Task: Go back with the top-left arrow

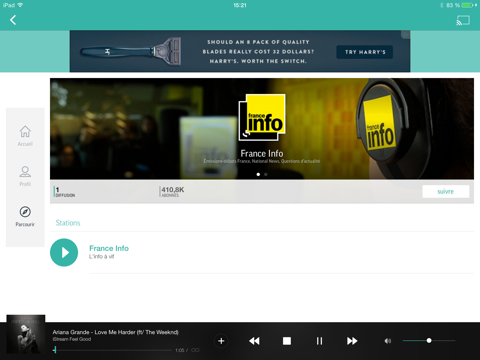Action: [x=13, y=20]
